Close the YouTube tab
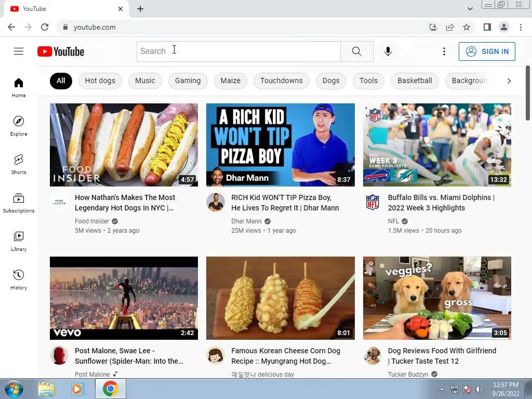This screenshot has height=399, width=532. click(121, 9)
